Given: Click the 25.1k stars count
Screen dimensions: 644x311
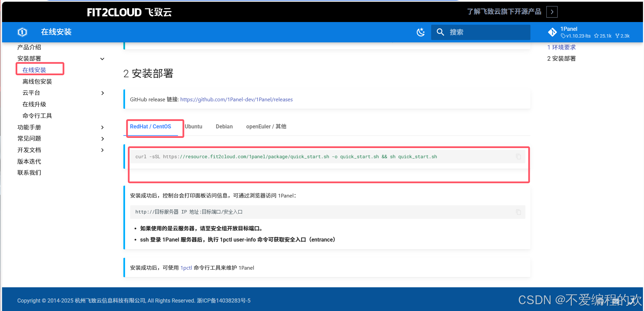Looking at the screenshot, I should [603, 36].
